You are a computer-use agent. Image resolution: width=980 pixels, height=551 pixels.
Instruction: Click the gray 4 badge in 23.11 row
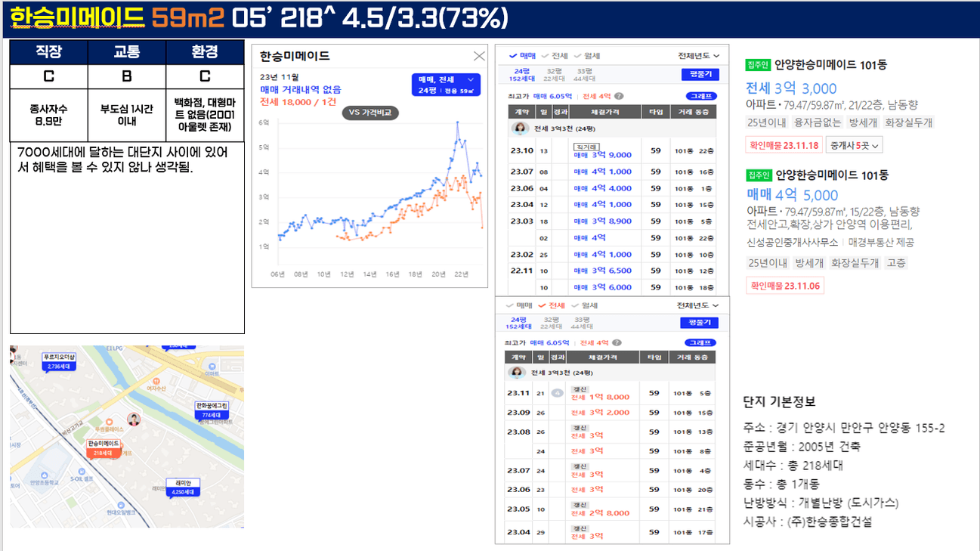[557, 393]
